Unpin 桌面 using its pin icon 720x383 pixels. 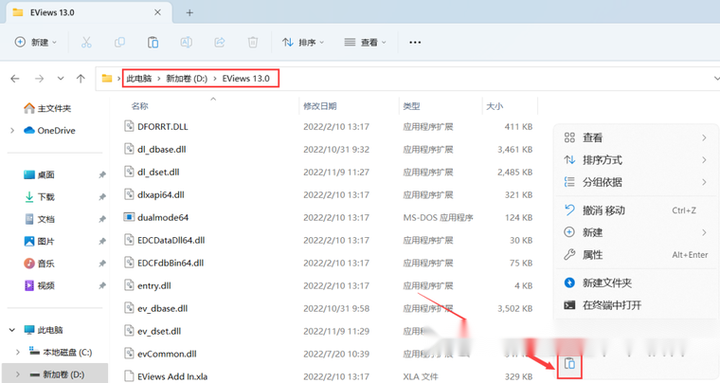(x=102, y=175)
